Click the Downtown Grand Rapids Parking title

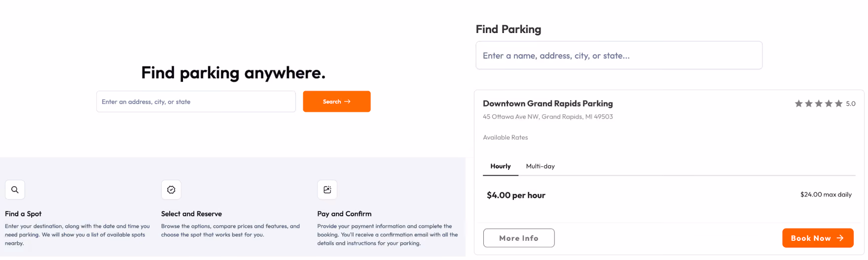548,103
